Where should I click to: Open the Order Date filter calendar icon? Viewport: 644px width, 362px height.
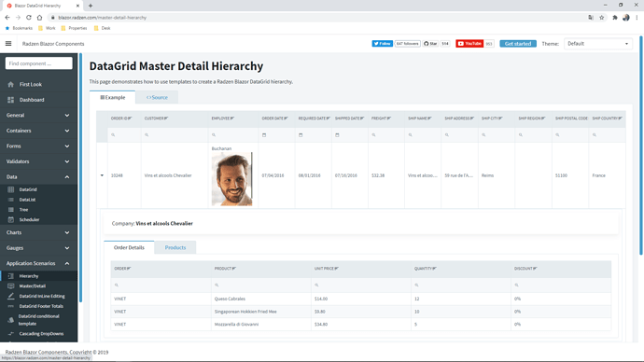click(x=264, y=135)
